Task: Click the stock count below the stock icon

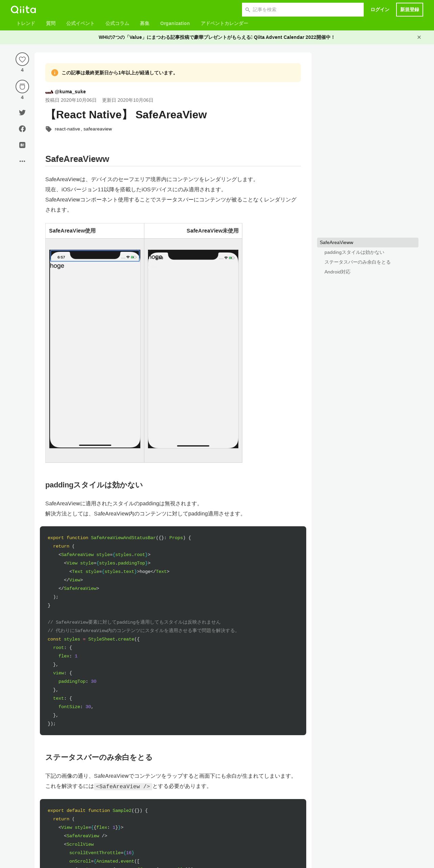Action: 22,97
